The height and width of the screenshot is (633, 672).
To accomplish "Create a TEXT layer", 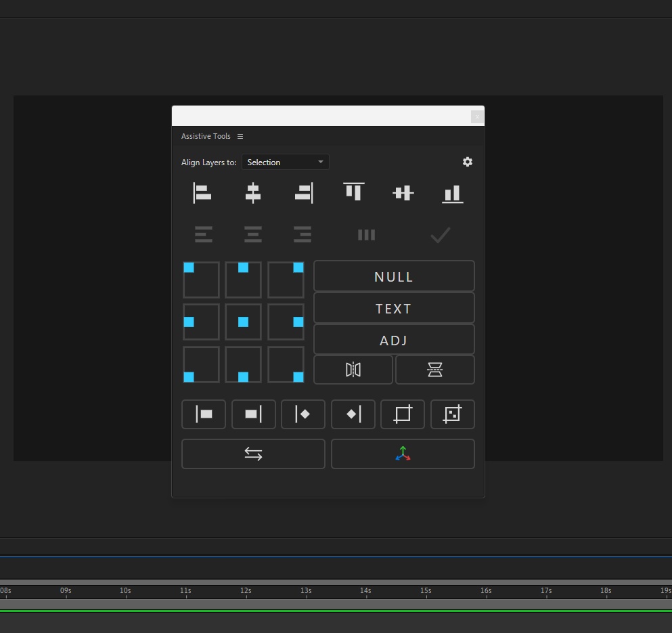I will tap(394, 308).
